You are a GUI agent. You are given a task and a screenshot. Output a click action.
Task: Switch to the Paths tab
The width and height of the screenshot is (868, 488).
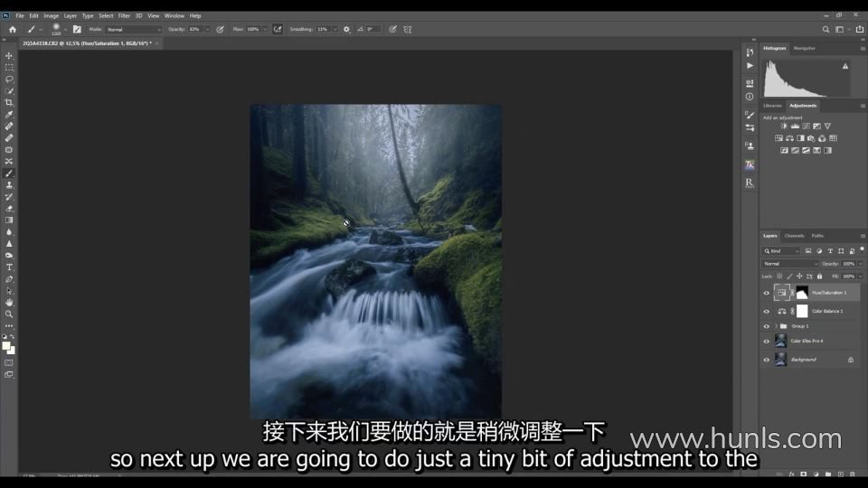(x=817, y=236)
